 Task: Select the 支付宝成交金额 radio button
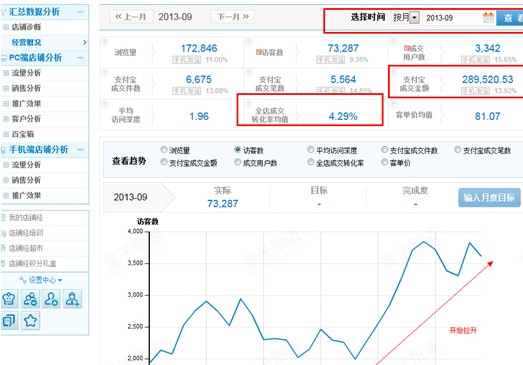coord(163,162)
